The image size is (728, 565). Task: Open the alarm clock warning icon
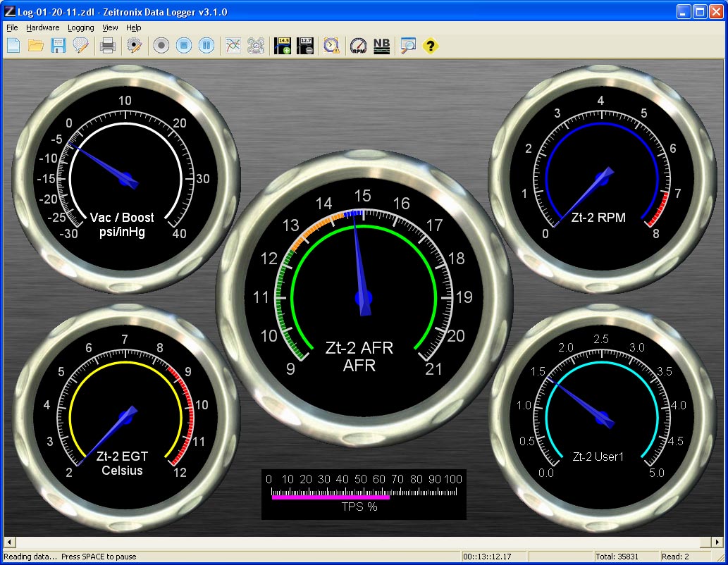pos(331,46)
